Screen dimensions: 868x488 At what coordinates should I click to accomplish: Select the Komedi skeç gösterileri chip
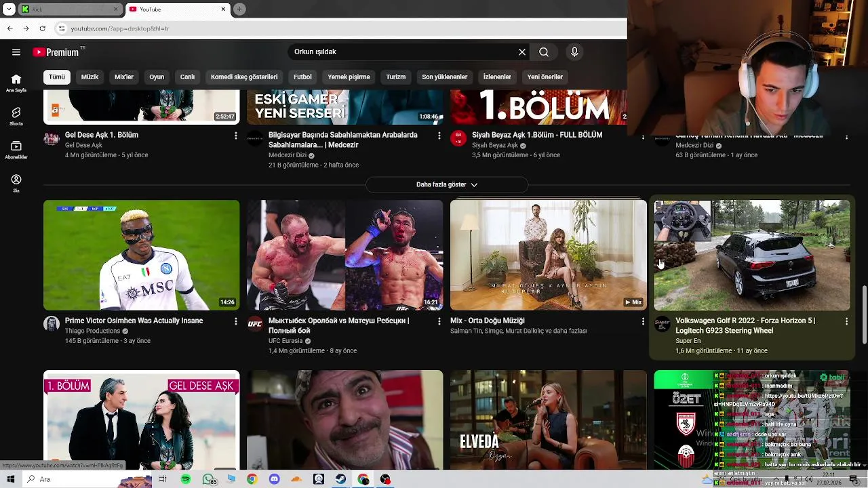(244, 77)
